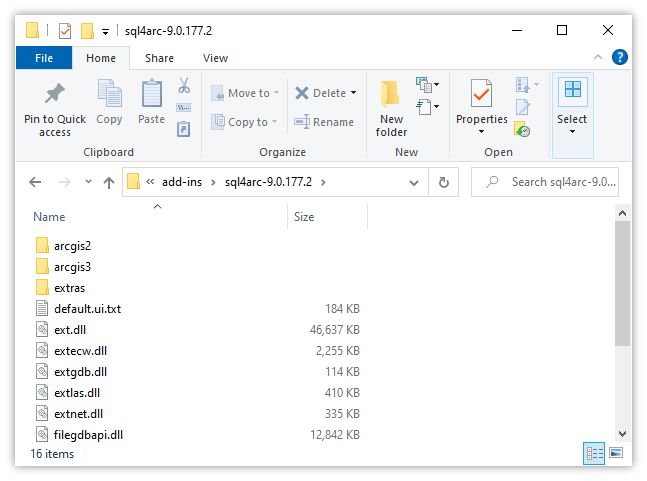Screen dimensions: 647x481
Task: Click the breadcrumb arrow after sql4arc-9.0.177.2
Action: pyautogui.click(x=323, y=182)
